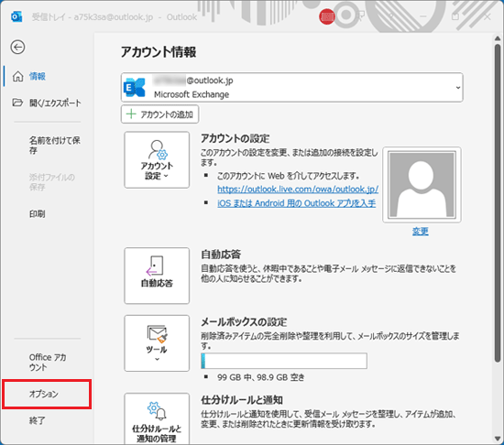Expand the account selector dropdown arrow
The height and width of the screenshot is (445, 504).
pyautogui.click(x=458, y=87)
